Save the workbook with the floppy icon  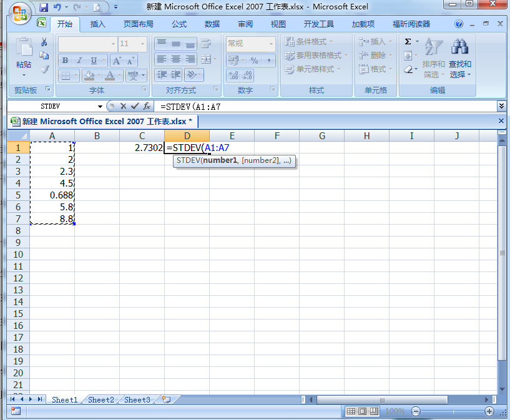click(44, 7)
